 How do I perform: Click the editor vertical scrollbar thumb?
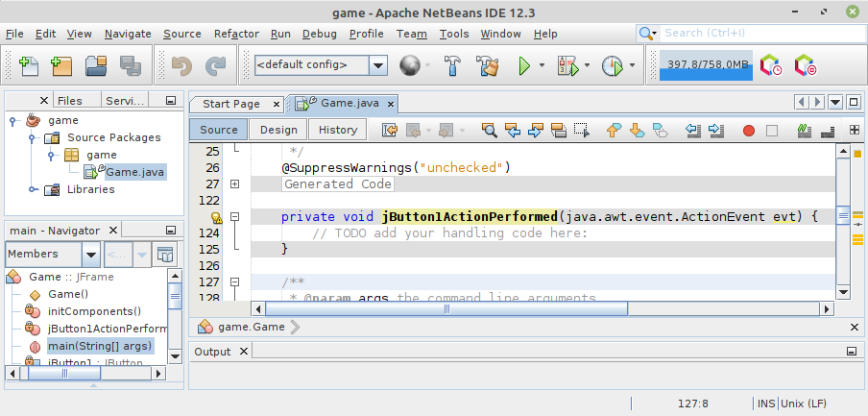[843, 216]
